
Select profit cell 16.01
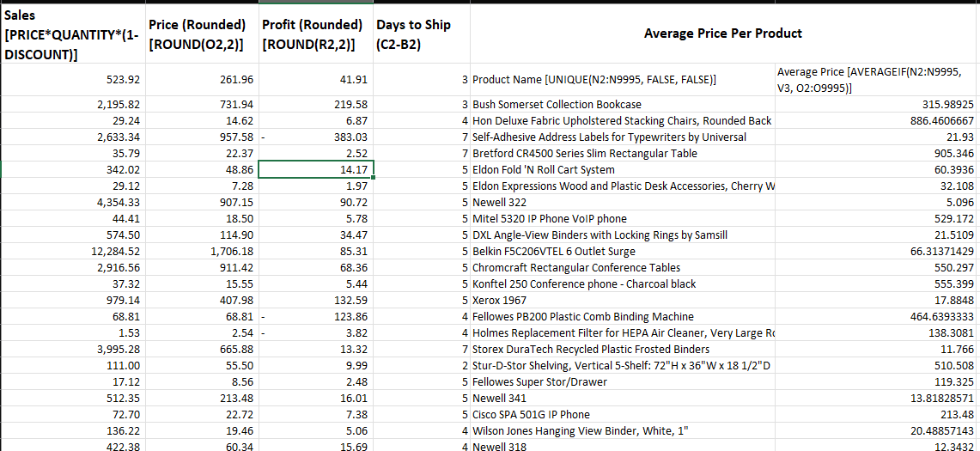[315, 397]
